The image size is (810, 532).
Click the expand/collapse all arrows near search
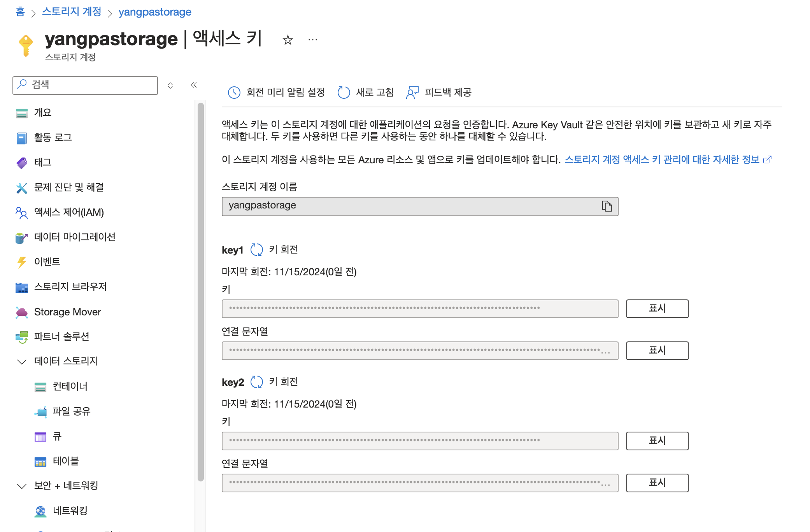pyautogui.click(x=170, y=86)
